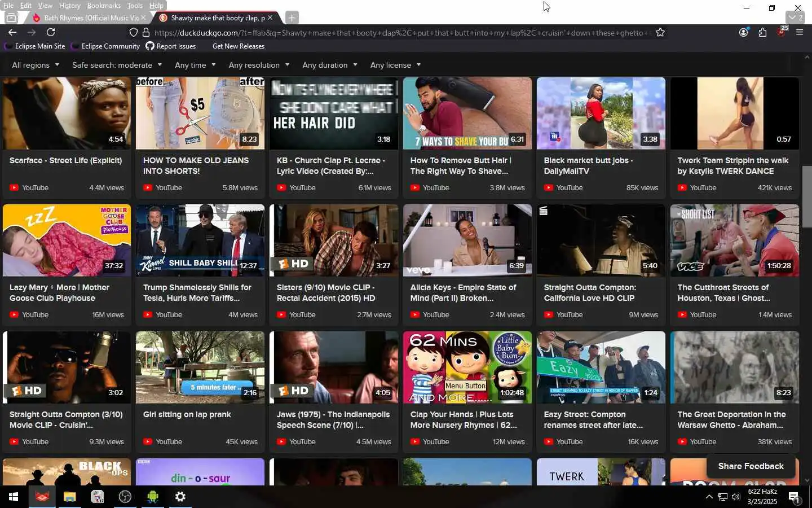Open Black market butt jobs DailyMailTV title
This screenshot has width=812, height=508.
point(588,165)
